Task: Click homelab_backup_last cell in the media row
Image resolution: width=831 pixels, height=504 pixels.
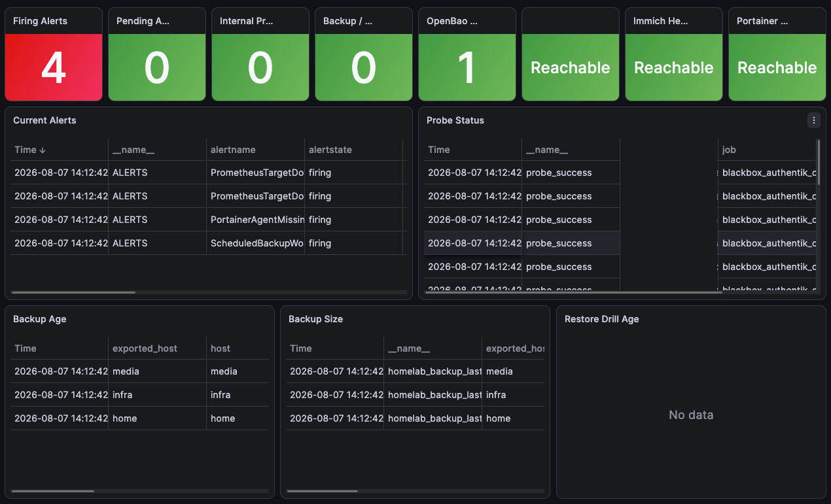Action: [433, 371]
